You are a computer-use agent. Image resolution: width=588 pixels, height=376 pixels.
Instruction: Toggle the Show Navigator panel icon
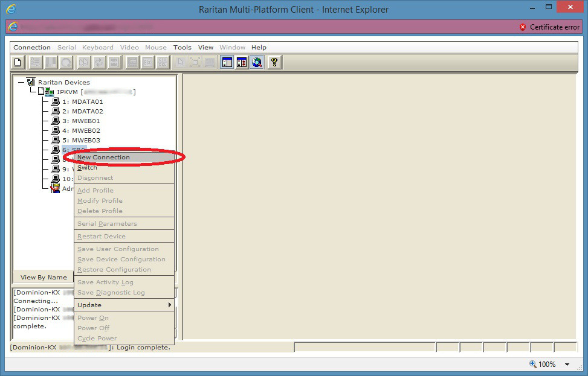pos(227,62)
